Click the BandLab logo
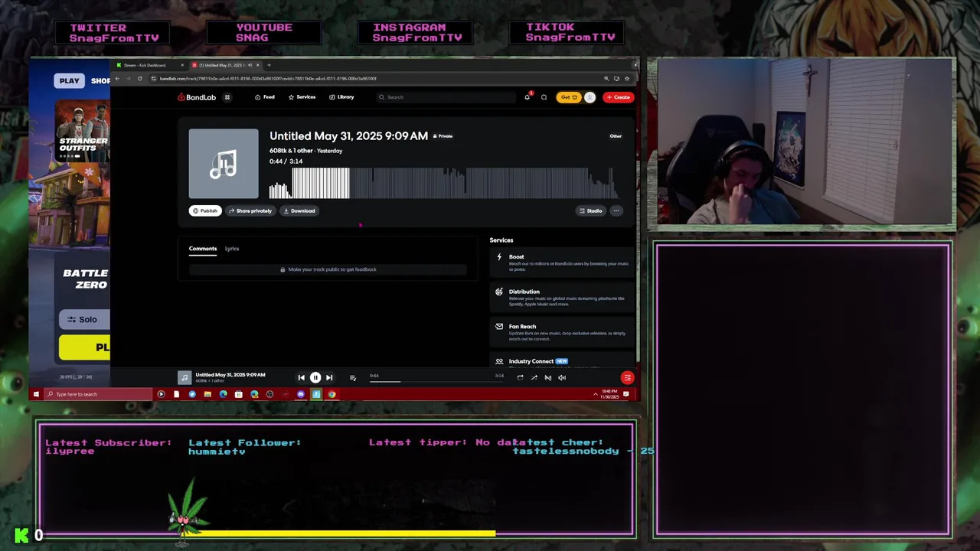980x551 pixels. tap(197, 97)
